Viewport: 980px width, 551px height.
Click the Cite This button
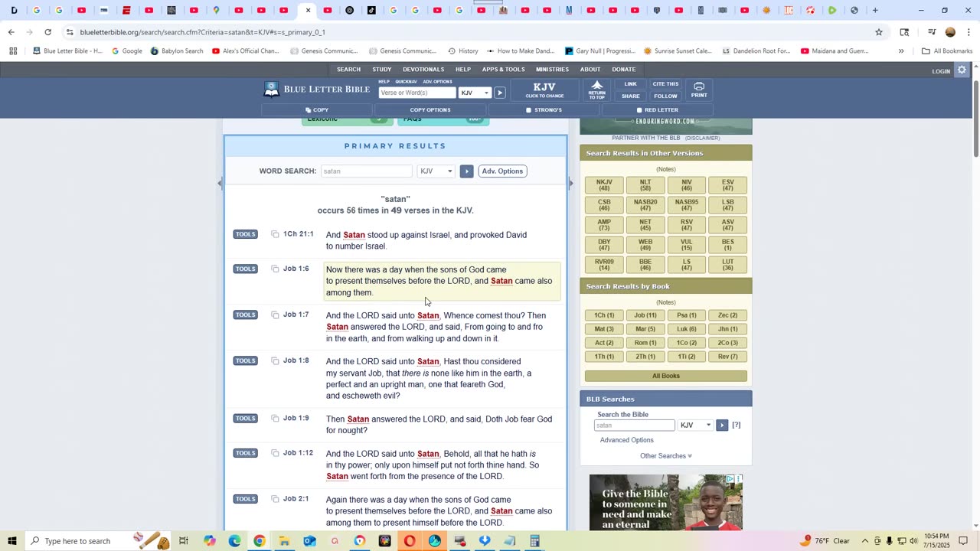pos(665,84)
